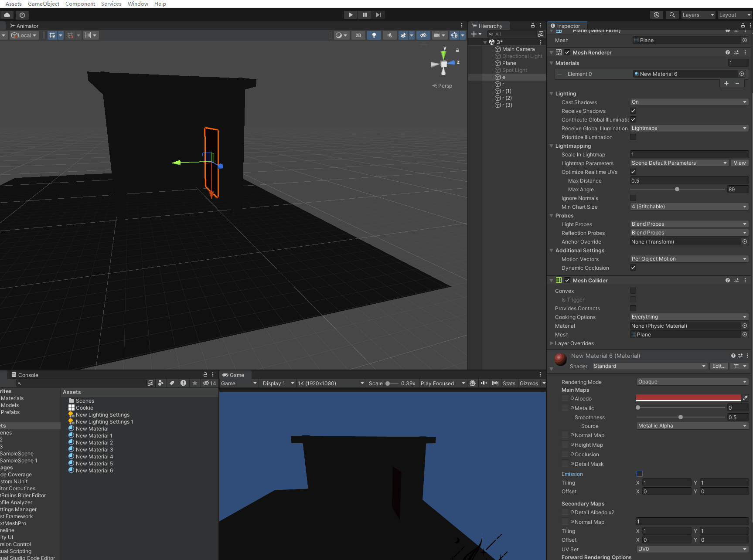The width and height of the screenshot is (753, 560).
Task: Toggle scene visibility hidden-objects icon
Action: coord(422,35)
